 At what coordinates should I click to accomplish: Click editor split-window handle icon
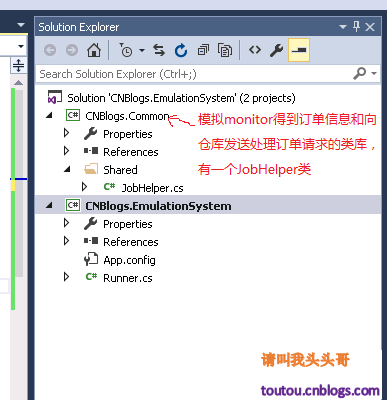(x=18, y=65)
